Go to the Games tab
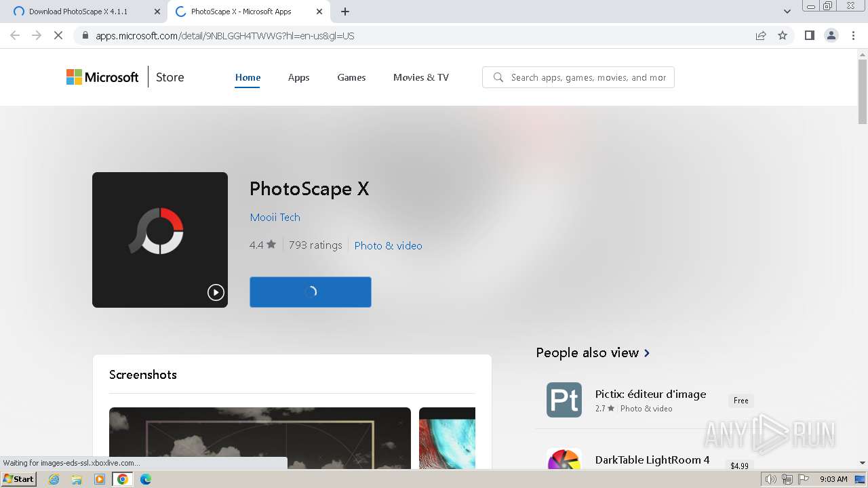 pyautogui.click(x=351, y=77)
